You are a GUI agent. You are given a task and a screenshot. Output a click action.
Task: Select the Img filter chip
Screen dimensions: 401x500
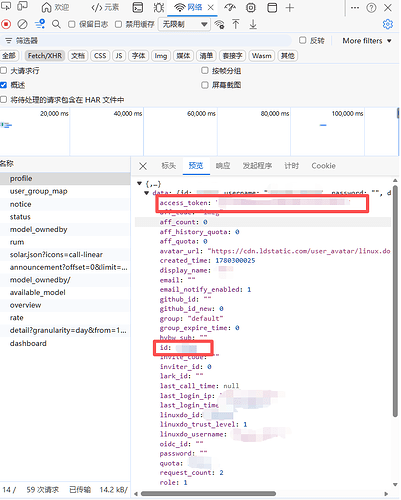161,56
